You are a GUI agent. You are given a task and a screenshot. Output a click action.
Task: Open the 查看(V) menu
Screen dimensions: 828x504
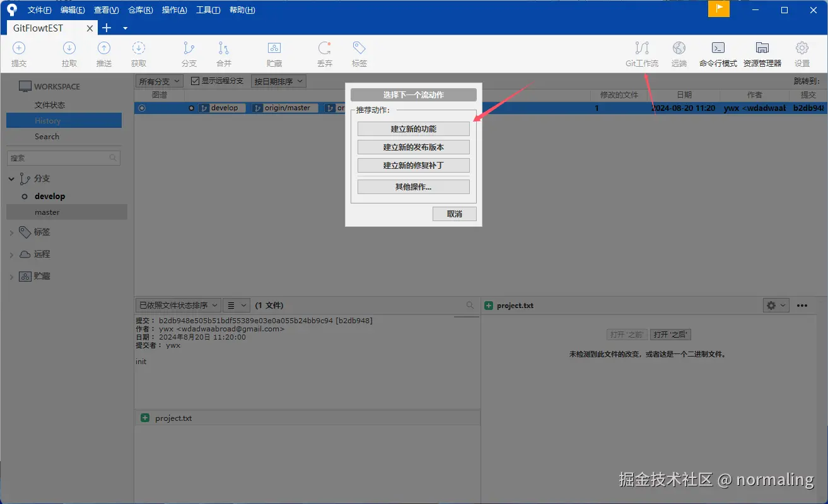tap(106, 10)
